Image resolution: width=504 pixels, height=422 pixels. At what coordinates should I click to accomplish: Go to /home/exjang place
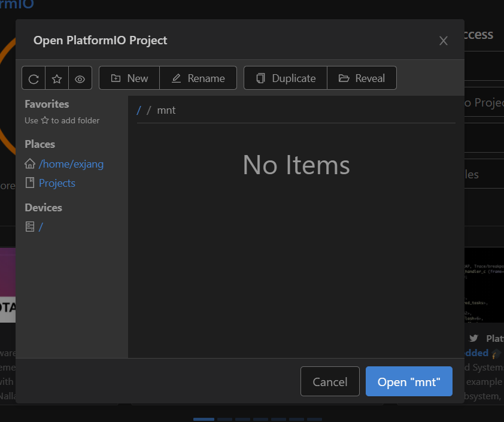(x=71, y=164)
